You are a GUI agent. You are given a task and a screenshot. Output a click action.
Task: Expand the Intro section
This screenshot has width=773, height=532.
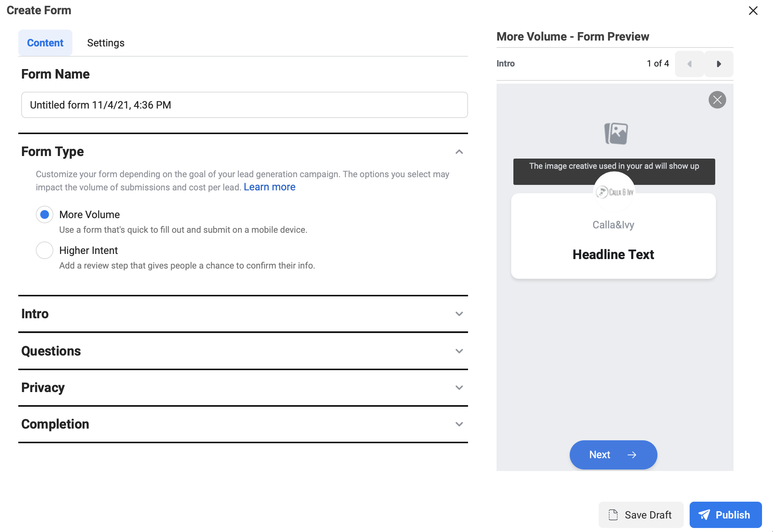click(x=460, y=313)
